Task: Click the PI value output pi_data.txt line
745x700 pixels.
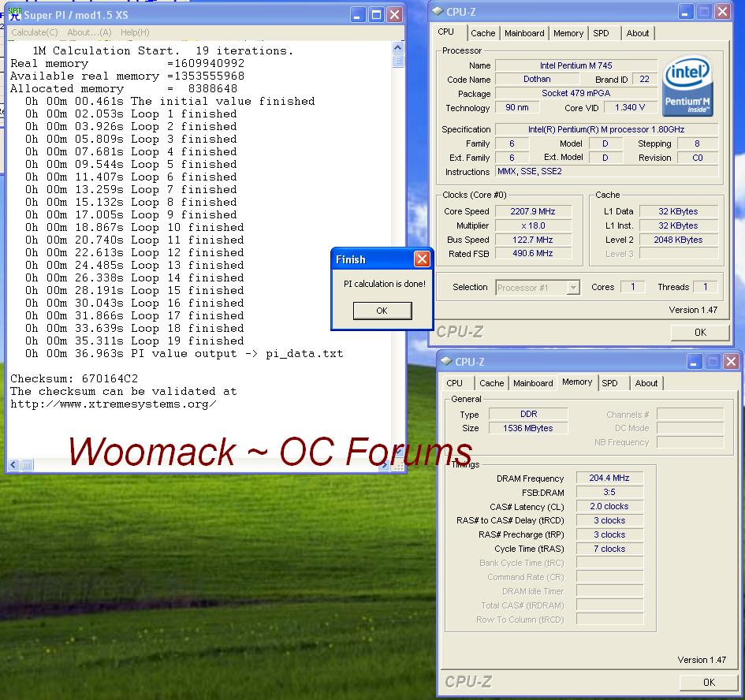Action: point(184,354)
